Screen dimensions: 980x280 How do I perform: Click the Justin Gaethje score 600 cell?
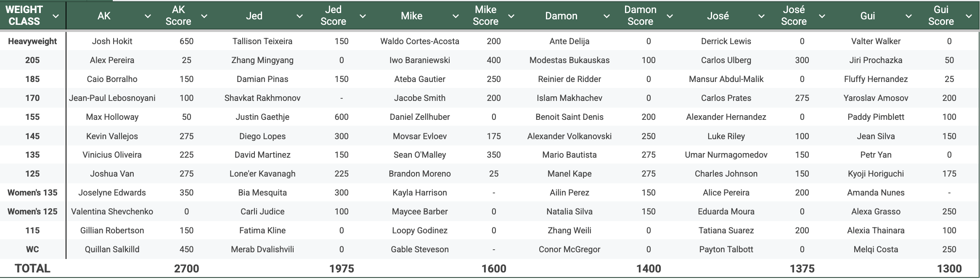(x=342, y=117)
